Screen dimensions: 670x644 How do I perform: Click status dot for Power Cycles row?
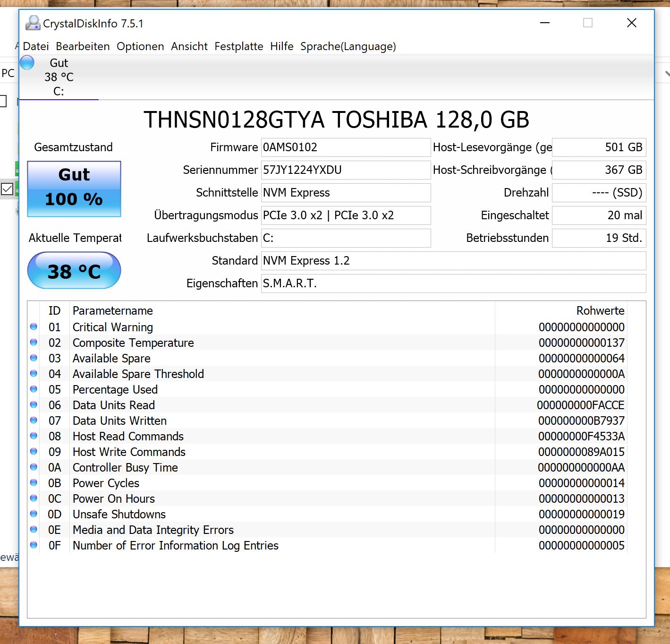34,482
